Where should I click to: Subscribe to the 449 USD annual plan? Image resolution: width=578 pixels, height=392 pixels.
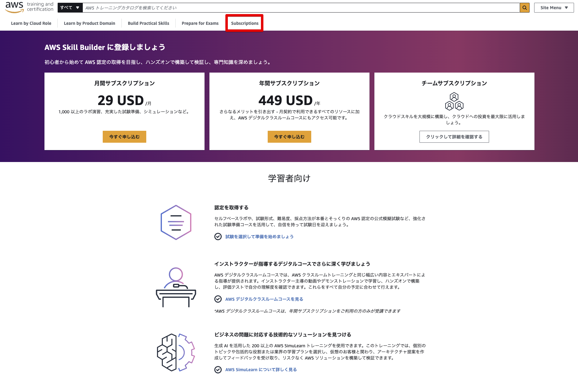pyautogui.click(x=289, y=137)
